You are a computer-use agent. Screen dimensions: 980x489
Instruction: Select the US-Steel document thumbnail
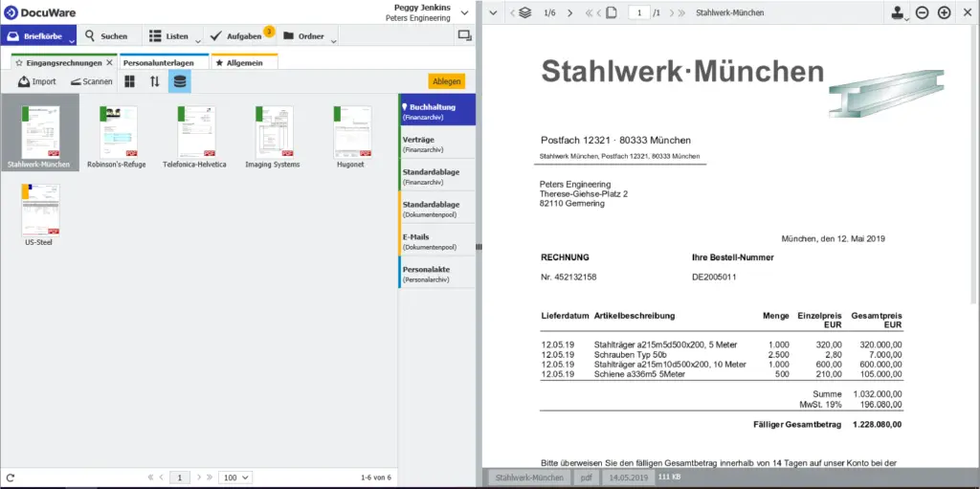[39, 212]
